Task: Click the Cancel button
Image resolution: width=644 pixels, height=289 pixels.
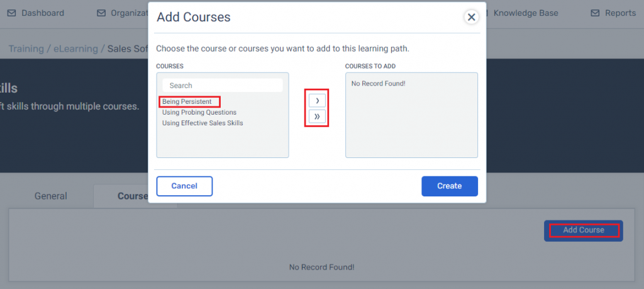Action: pos(184,186)
